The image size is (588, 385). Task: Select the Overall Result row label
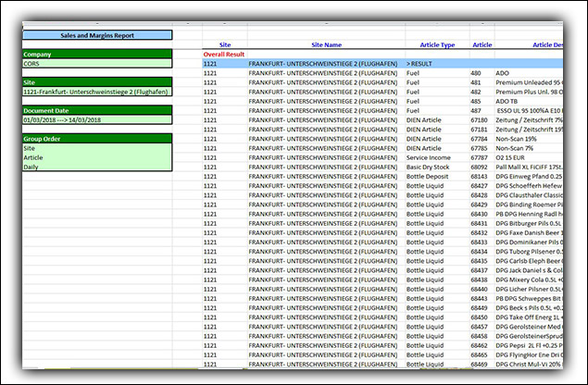[224, 55]
